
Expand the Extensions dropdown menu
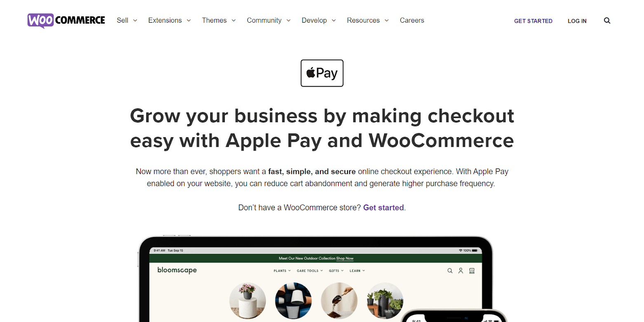click(x=169, y=20)
